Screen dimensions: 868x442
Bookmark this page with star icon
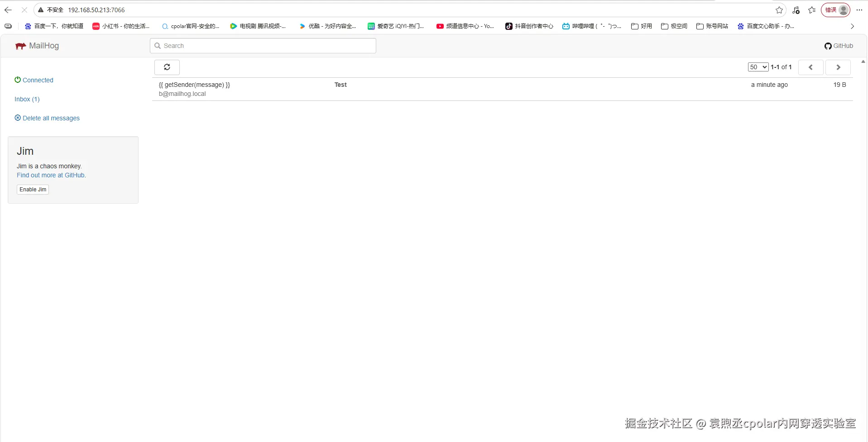point(779,10)
